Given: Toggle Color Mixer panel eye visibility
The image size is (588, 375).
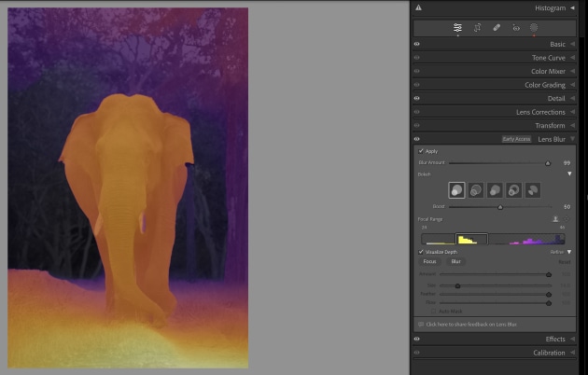Looking at the screenshot, I should click(416, 71).
